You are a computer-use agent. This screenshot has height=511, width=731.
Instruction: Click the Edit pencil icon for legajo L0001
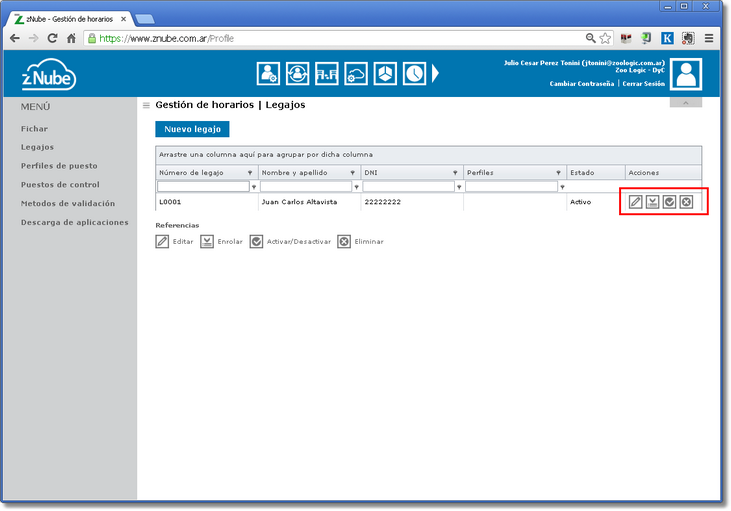click(x=635, y=202)
